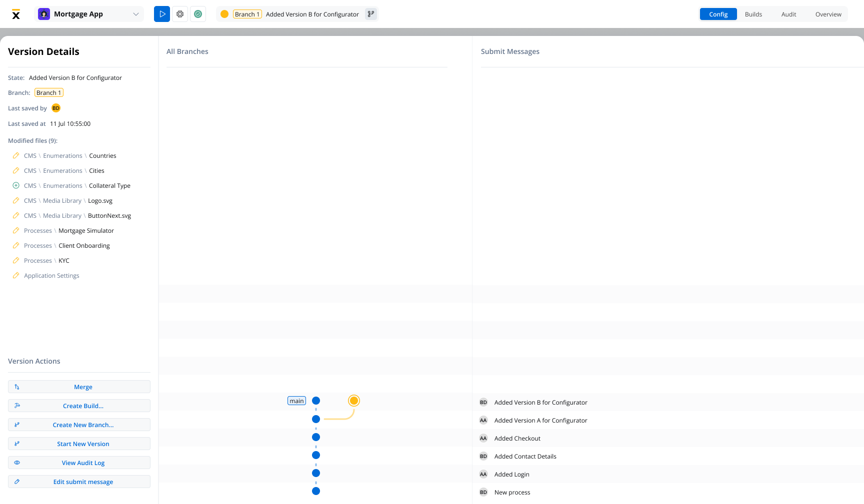Click the Create New Branch... button
864x504 pixels.
79,425
